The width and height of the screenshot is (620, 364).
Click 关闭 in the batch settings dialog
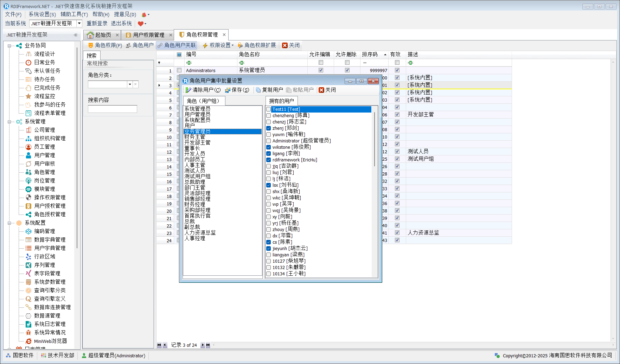(x=327, y=90)
